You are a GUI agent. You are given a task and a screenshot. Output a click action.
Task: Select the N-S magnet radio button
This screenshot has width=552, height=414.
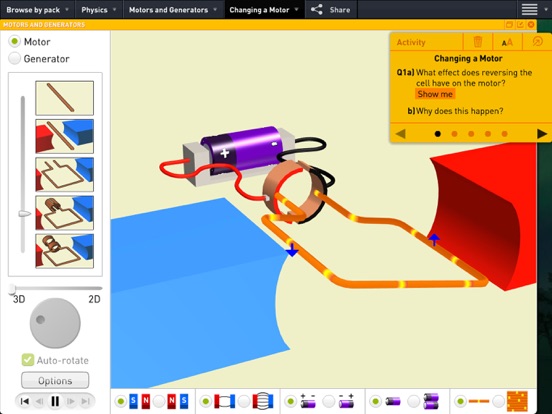[x=159, y=401]
